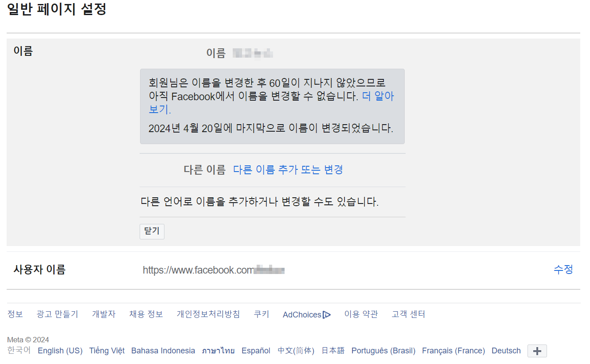Switch language to 日本語
This screenshot has height=364, width=590.
click(332, 350)
